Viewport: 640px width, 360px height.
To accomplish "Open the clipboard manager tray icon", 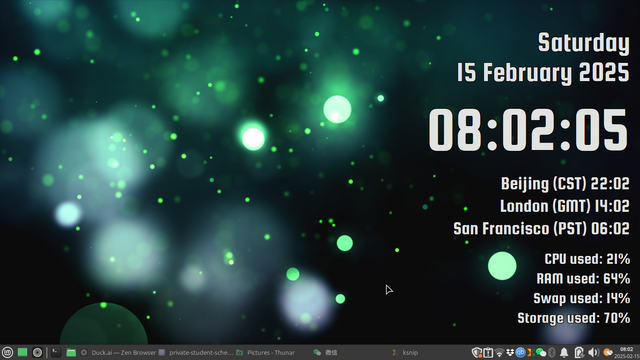I will pyautogui.click(x=488, y=352).
